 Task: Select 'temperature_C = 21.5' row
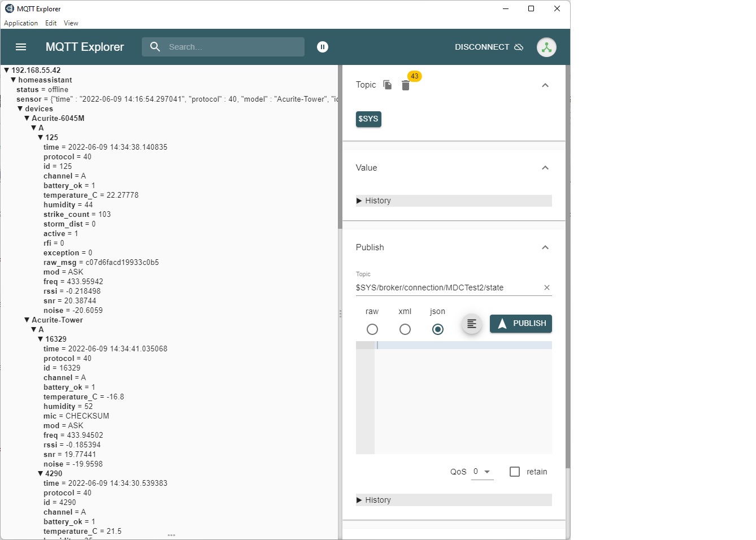(82, 531)
